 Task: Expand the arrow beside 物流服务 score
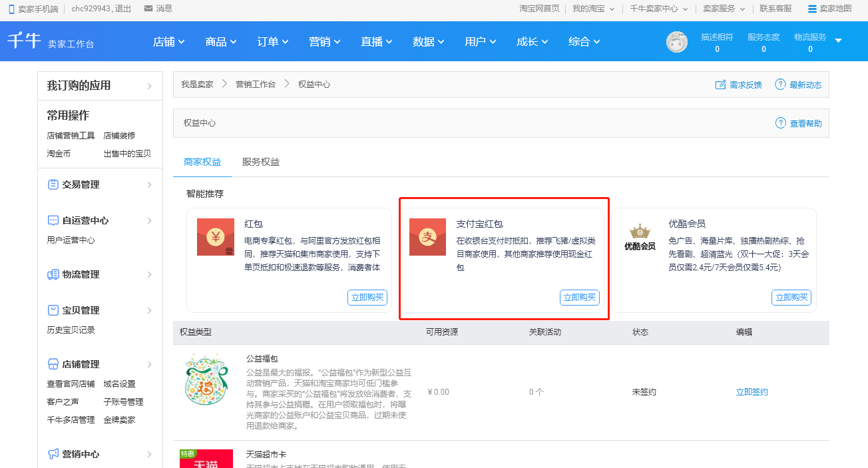coord(838,41)
